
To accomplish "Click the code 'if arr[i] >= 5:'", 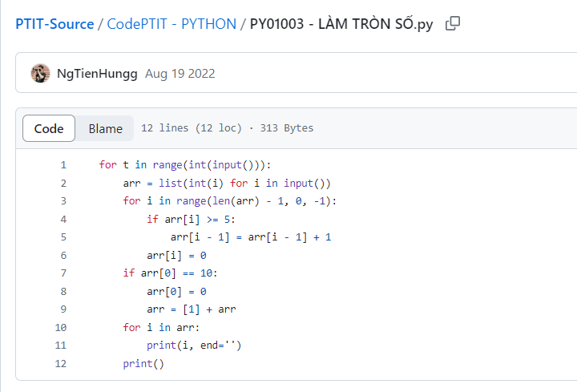I will pyautogui.click(x=191, y=219).
